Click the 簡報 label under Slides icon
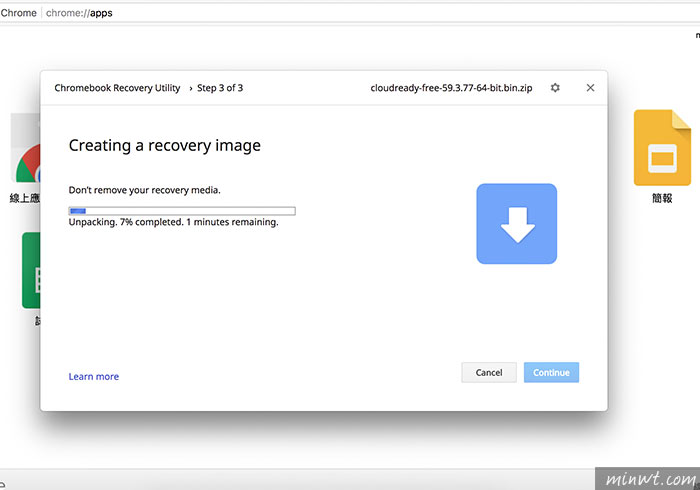Viewport: 700px width, 490px height. [x=662, y=198]
